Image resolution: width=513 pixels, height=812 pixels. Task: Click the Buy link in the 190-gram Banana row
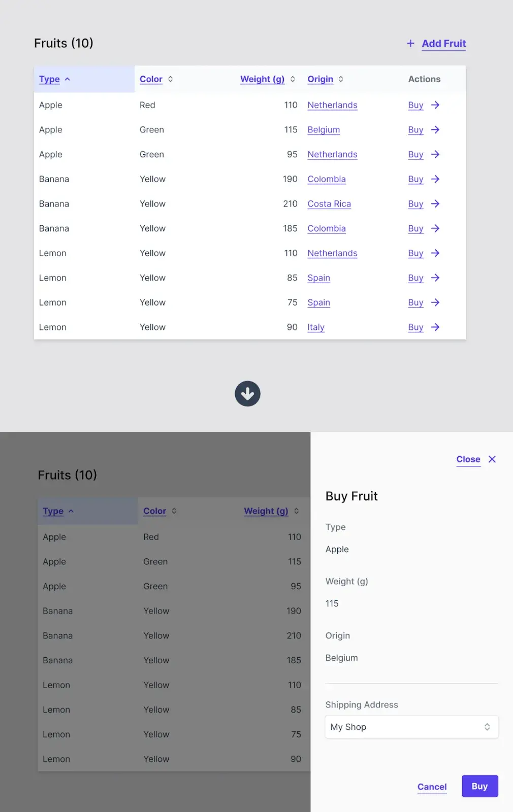[415, 179]
